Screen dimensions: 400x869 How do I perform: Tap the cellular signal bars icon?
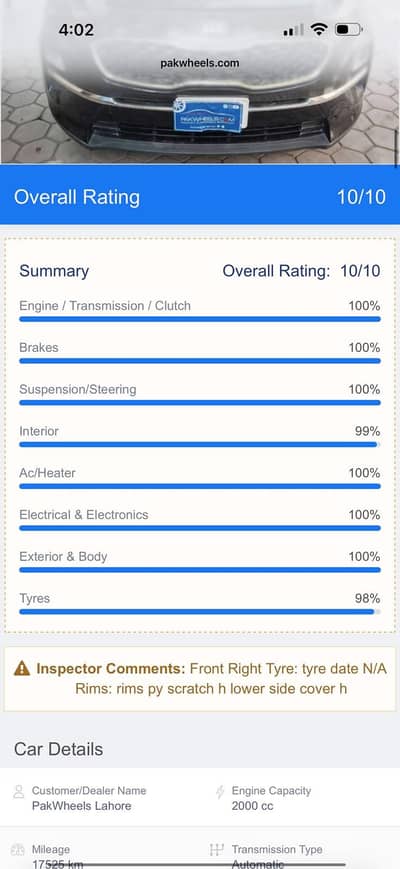click(x=293, y=30)
